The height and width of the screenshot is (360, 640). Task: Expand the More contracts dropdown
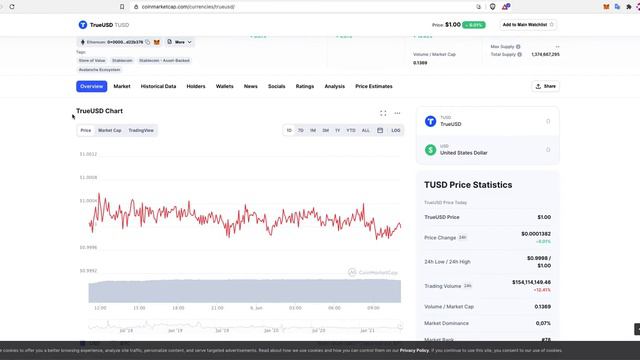[180, 42]
